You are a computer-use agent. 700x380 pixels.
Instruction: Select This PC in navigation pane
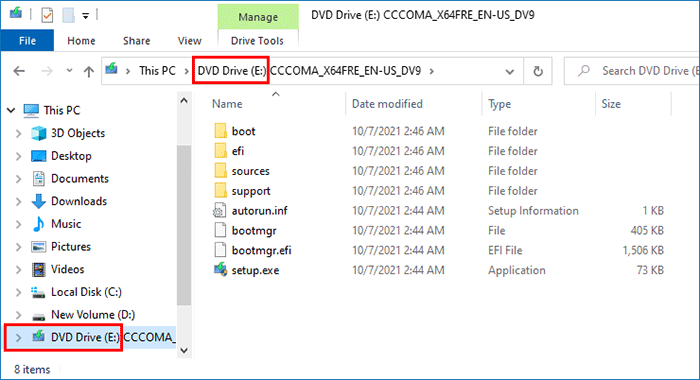click(x=62, y=110)
